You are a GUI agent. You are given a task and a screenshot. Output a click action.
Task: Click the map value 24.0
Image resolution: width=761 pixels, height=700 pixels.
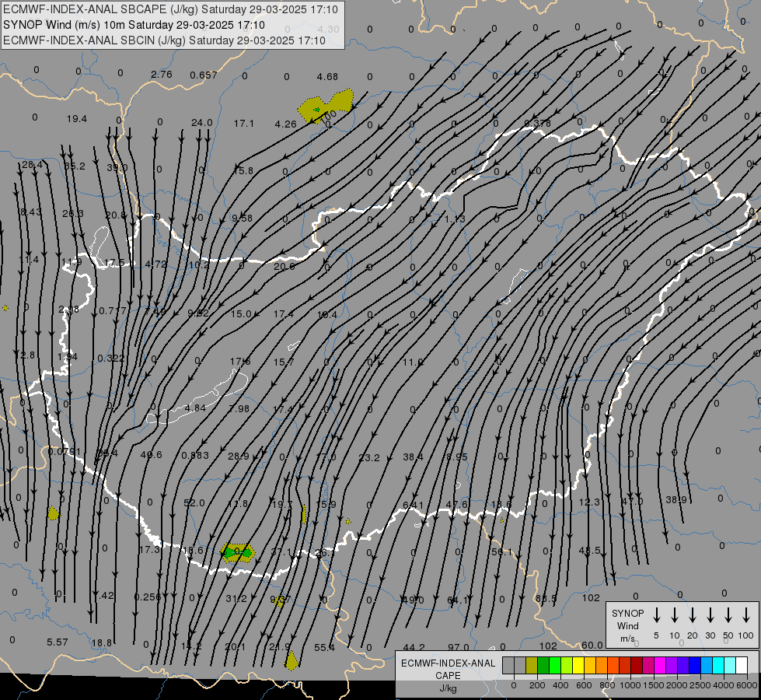[202, 122]
